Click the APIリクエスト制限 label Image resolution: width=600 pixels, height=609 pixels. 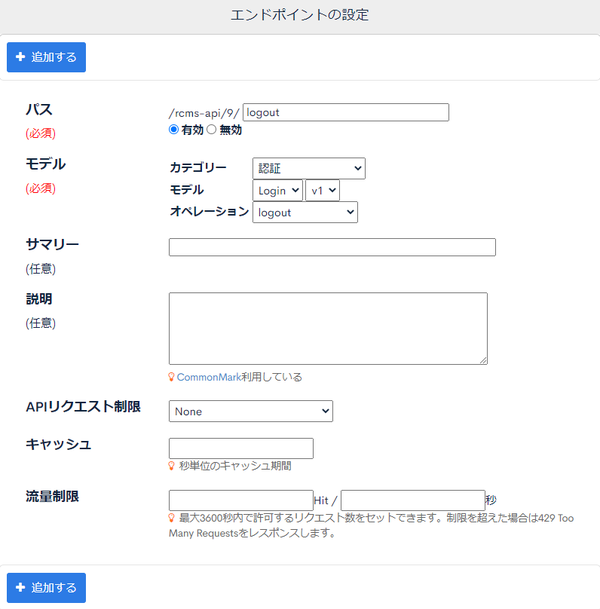pos(83,407)
